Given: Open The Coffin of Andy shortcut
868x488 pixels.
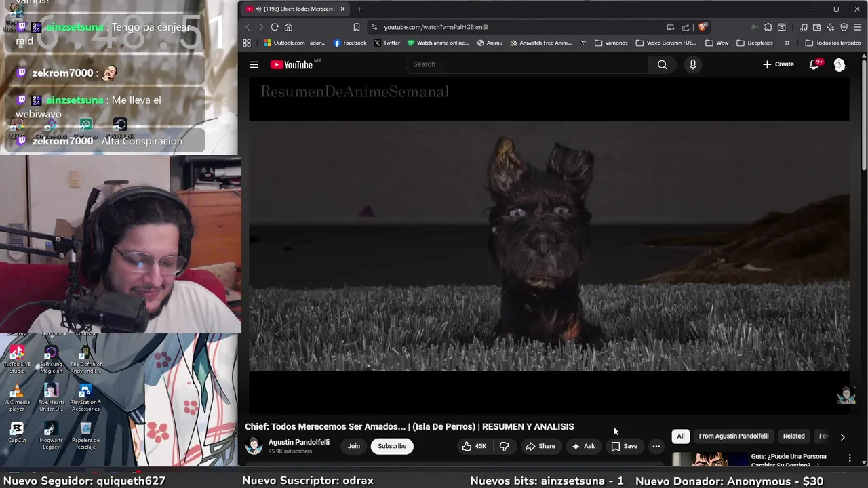Looking at the screenshot, I should 85,359.
